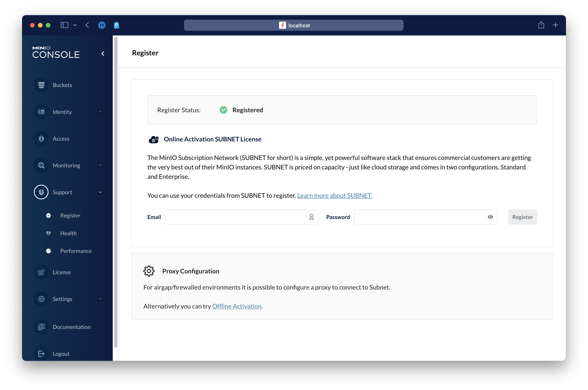
Task: Click the Ghostery ghost extension icon
Action: pyautogui.click(x=116, y=25)
